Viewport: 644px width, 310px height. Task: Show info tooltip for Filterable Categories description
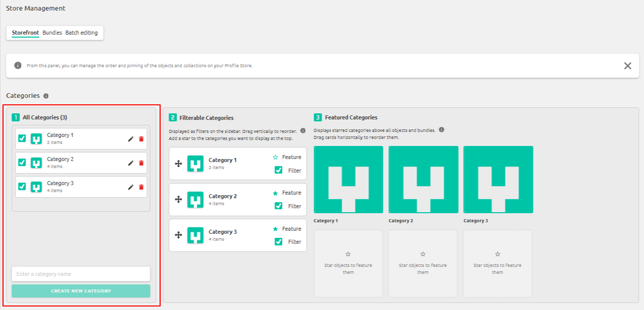[303, 130]
